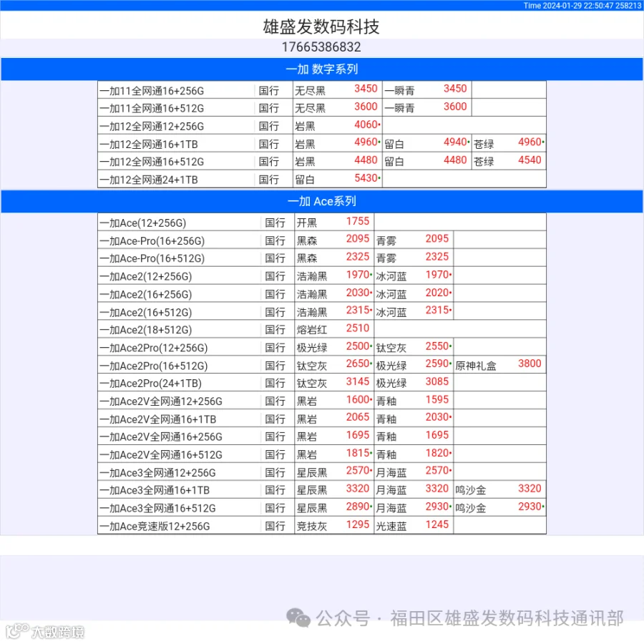Screen dimensions: 644x644
Task: Click price 1755 for 开黑
Action: tap(358, 221)
